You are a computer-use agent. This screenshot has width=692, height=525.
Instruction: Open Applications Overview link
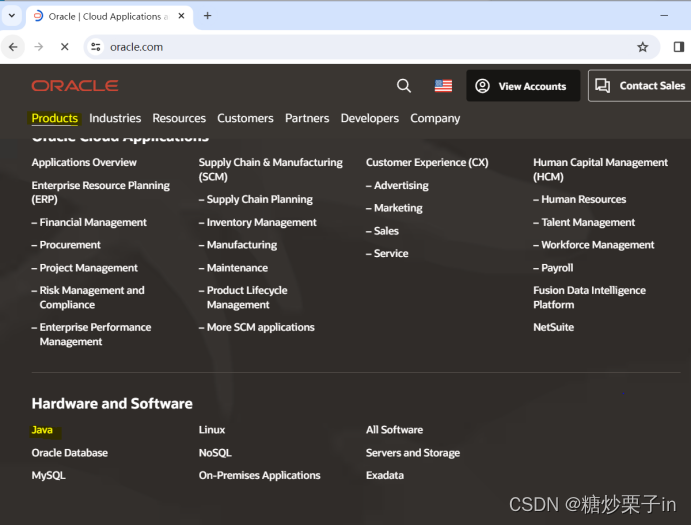(x=84, y=162)
